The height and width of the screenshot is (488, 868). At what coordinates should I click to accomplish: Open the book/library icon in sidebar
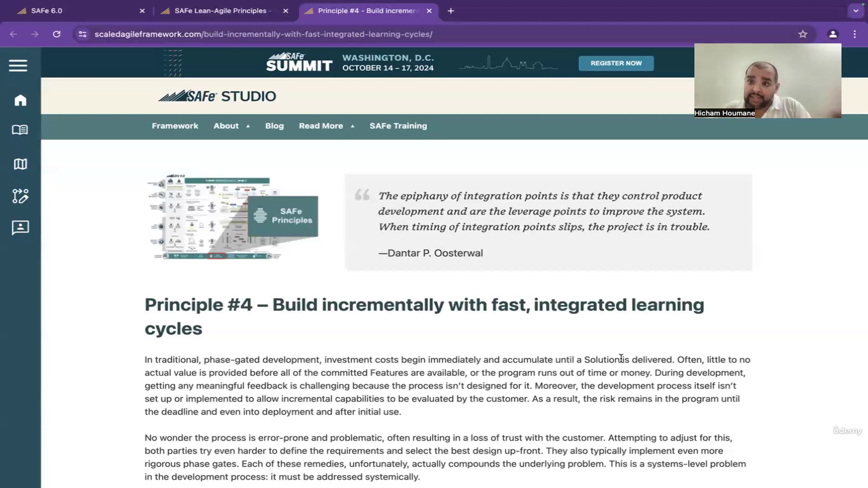(21, 130)
